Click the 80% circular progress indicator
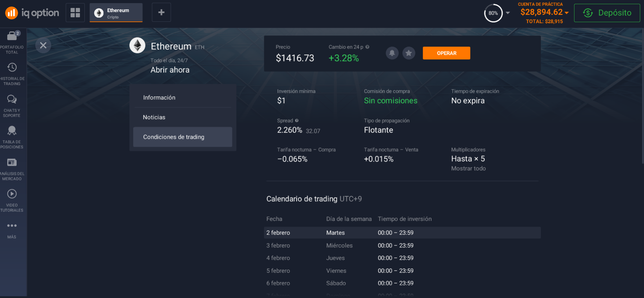Screen dimensions: 644x298 point(493,13)
